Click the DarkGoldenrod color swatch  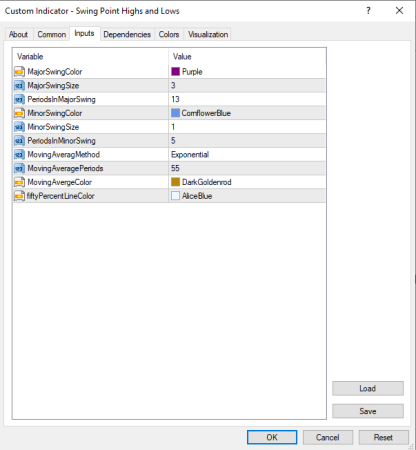pos(175,182)
